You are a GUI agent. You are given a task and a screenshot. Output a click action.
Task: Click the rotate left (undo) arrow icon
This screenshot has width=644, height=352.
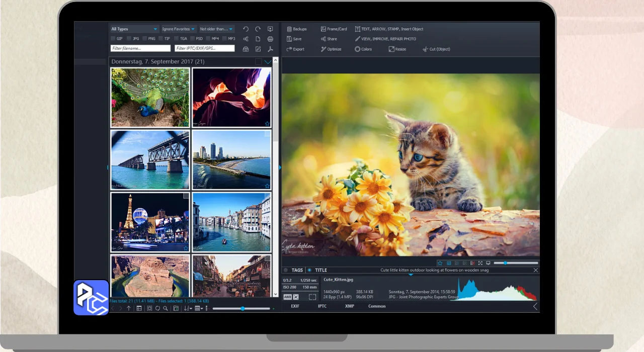246,29
